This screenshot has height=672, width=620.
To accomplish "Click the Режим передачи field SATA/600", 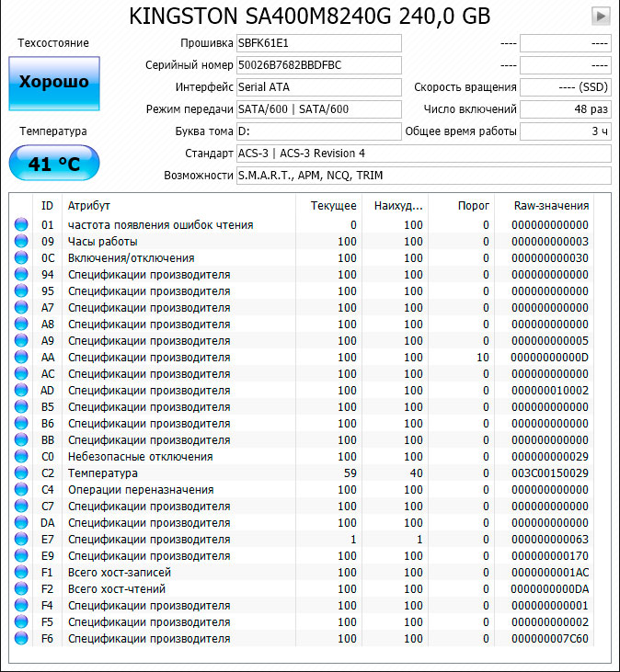I will click(x=319, y=109).
